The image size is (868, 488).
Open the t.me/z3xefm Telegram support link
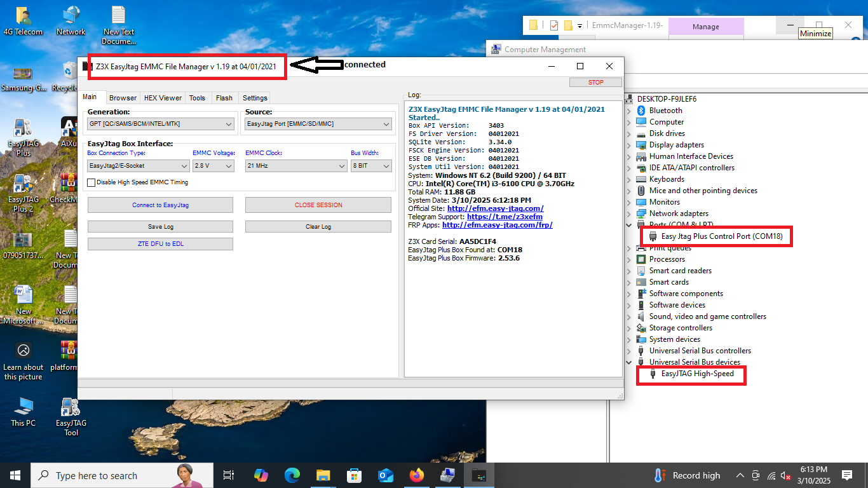point(505,217)
